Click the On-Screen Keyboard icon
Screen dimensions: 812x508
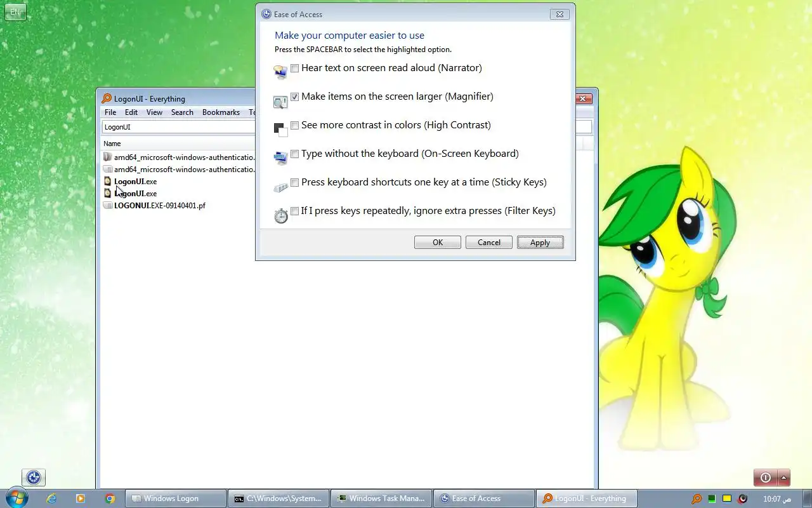coord(280,158)
